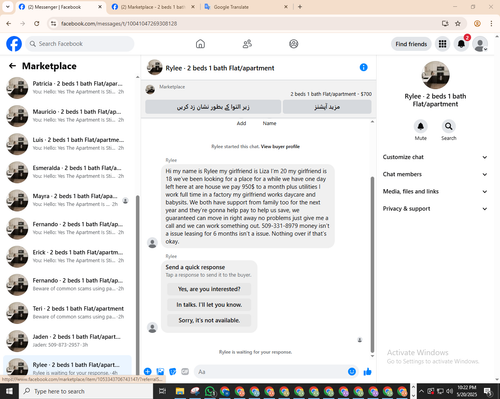Open File Explorer from the taskbar
Image resolution: width=500 pixels, height=399 pixels.
180,391
